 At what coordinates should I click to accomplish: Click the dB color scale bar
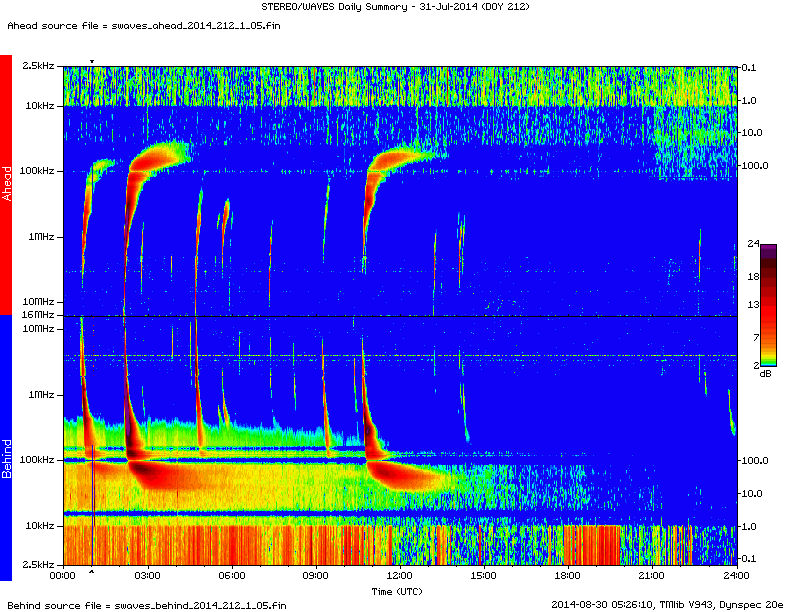[768, 305]
